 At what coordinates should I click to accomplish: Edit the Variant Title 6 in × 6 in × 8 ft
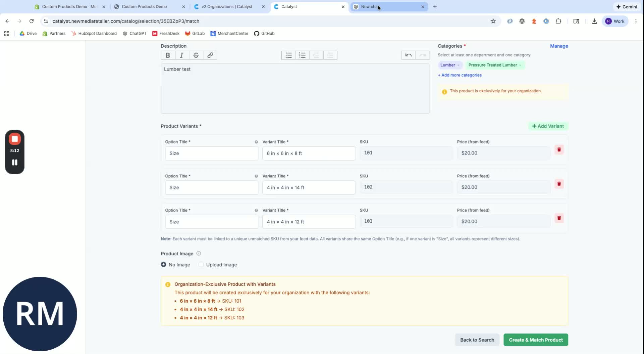pos(309,153)
